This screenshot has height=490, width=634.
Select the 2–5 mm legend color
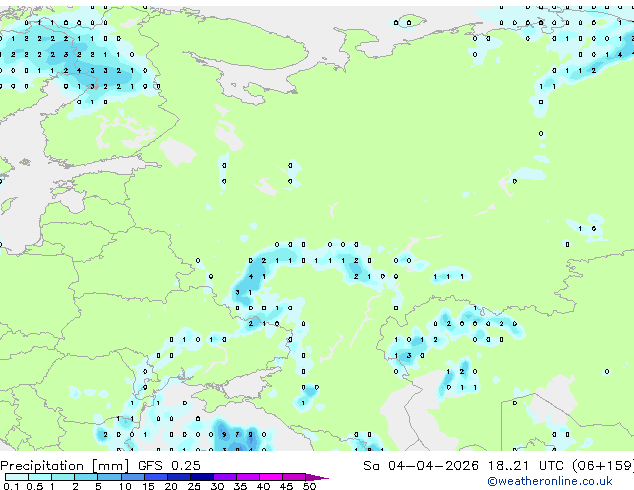point(86,477)
